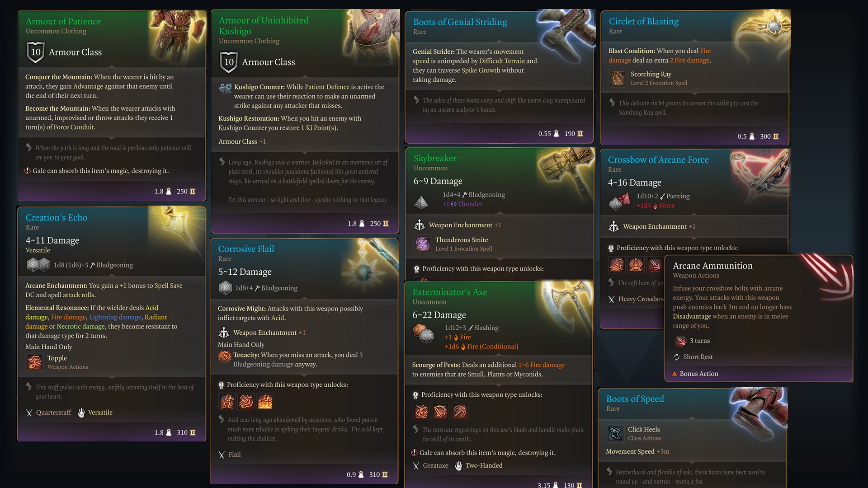Click the Thunderous Smite spell icon

tap(423, 244)
